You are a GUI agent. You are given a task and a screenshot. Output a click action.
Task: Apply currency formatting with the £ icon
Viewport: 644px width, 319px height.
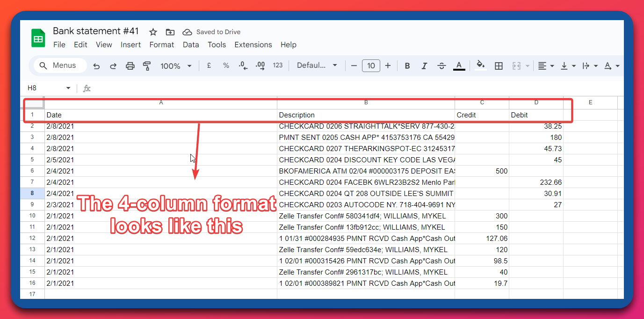tap(209, 65)
